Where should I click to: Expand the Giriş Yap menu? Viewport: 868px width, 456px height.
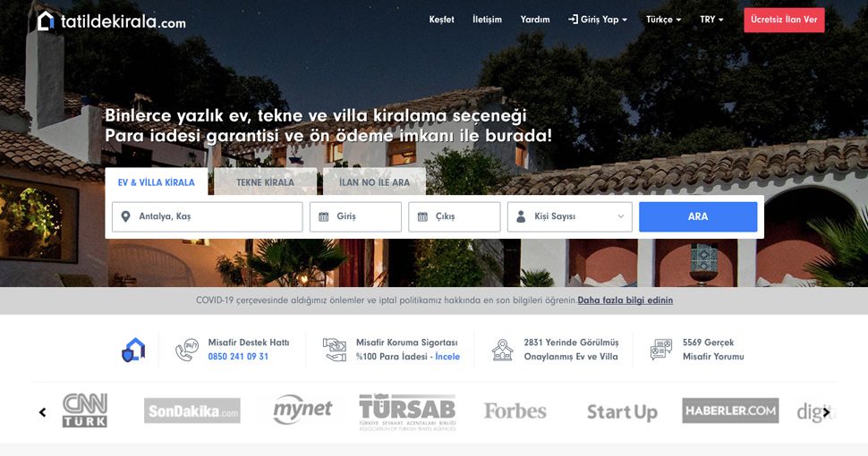pos(598,20)
